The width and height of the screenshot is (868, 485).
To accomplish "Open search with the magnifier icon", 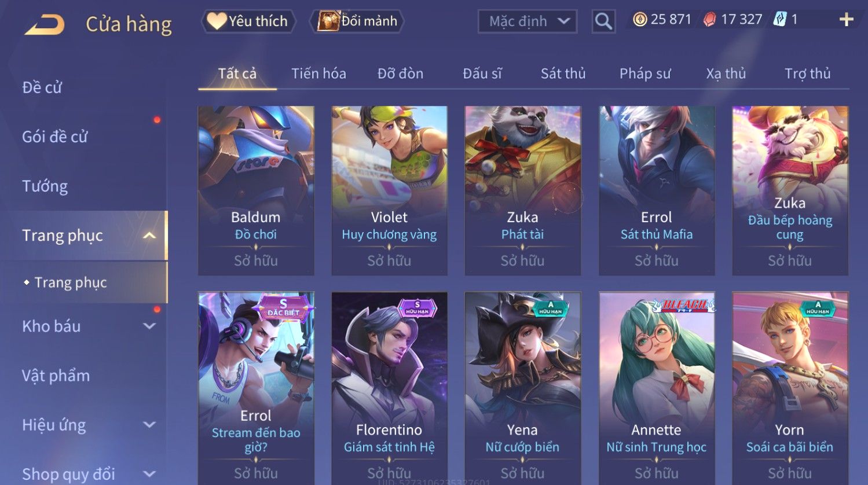I will [x=603, y=21].
